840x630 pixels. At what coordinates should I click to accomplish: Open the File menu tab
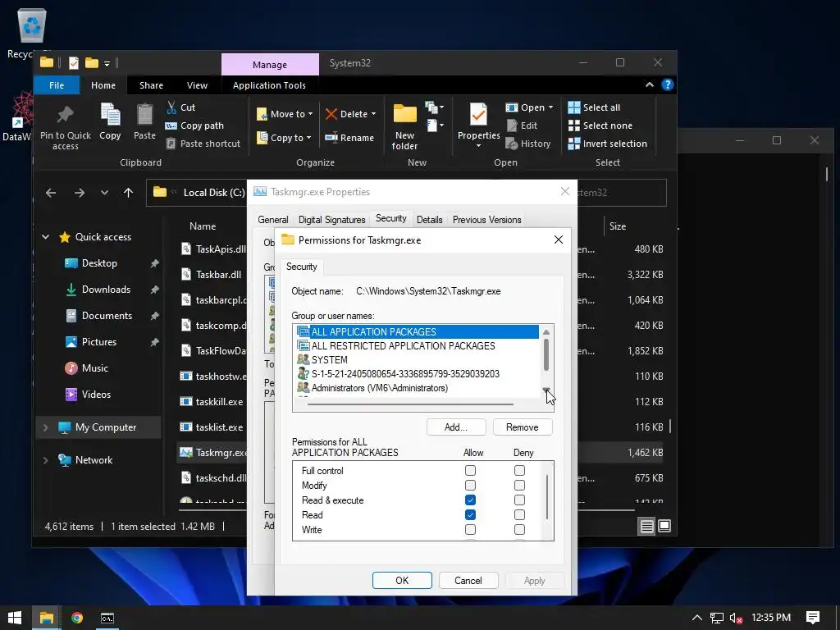point(57,85)
